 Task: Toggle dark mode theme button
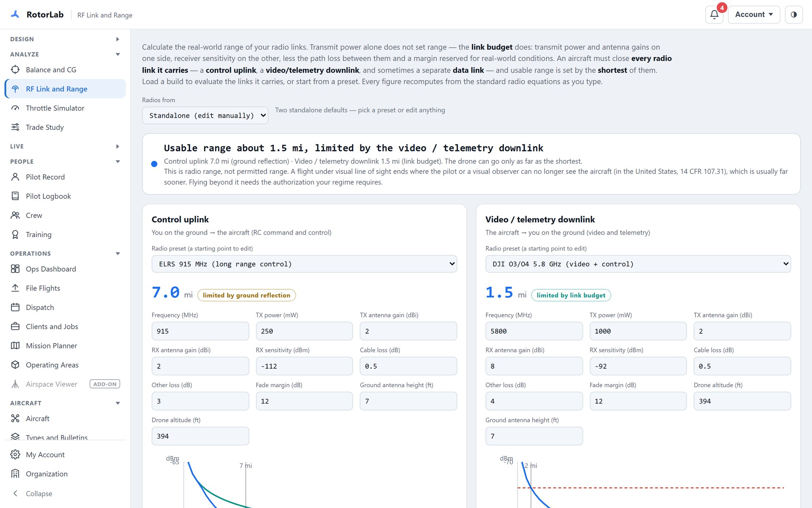pyautogui.click(x=794, y=15)
